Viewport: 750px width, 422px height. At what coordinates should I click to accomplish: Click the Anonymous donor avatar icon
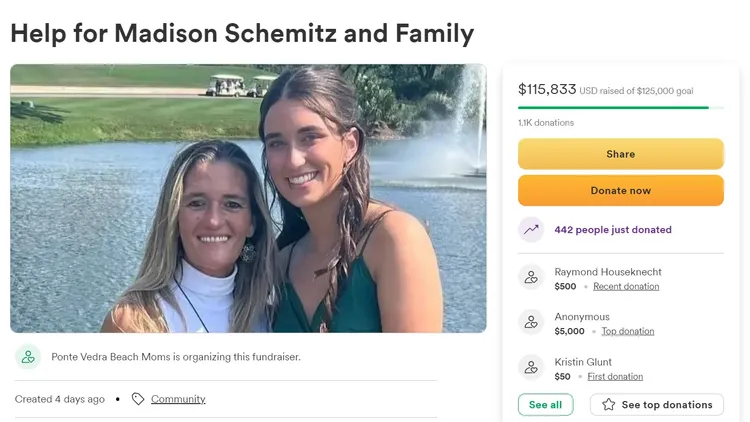point(531,322)
